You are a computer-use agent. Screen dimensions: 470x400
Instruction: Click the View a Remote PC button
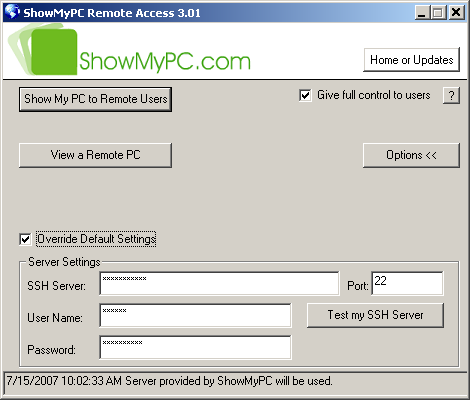coord(95,155)
